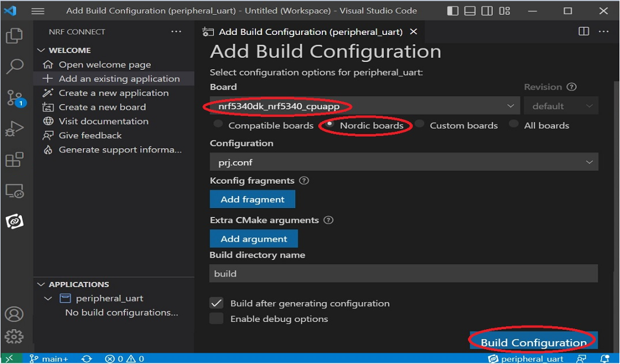Click the Add fragment button

point(253,199)
